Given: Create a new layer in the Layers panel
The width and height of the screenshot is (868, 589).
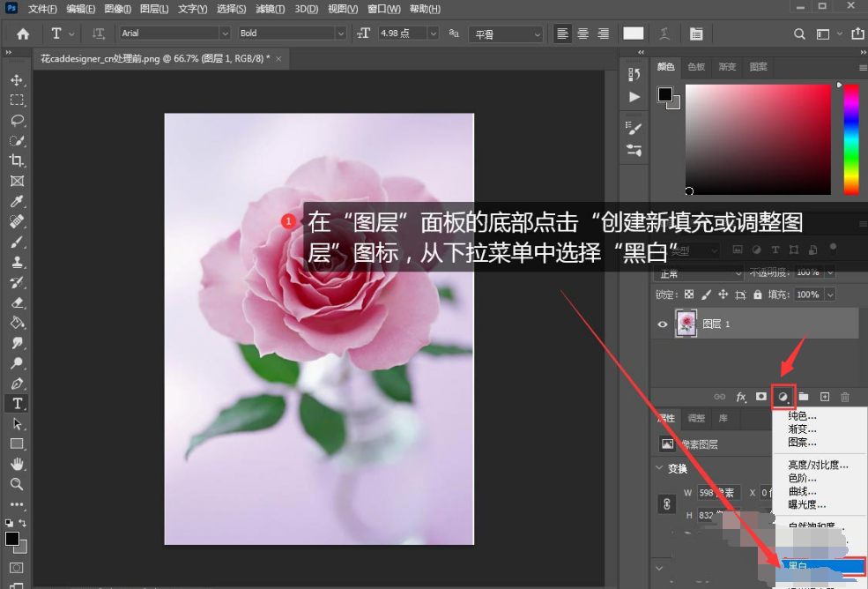Looking at the screenshot, I should coord(824,397).
